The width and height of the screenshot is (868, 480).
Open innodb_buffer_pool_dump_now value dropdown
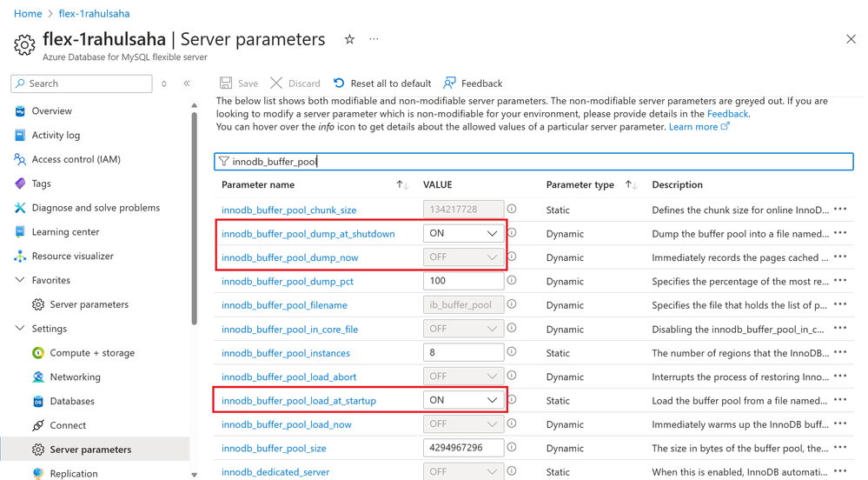[x=463, y=257]
